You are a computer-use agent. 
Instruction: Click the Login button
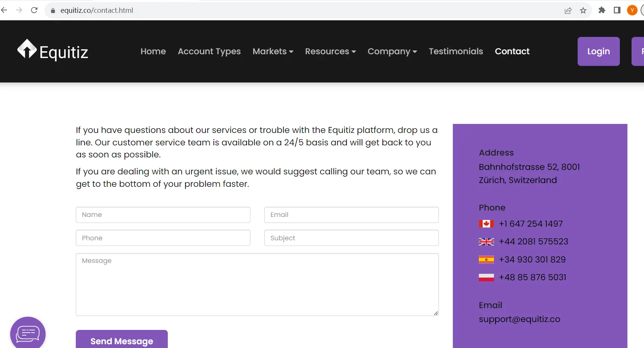599,51
